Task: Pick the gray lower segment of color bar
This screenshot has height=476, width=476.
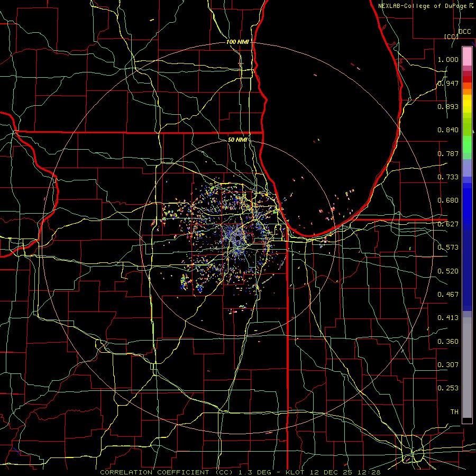Action: coord(467,368)
